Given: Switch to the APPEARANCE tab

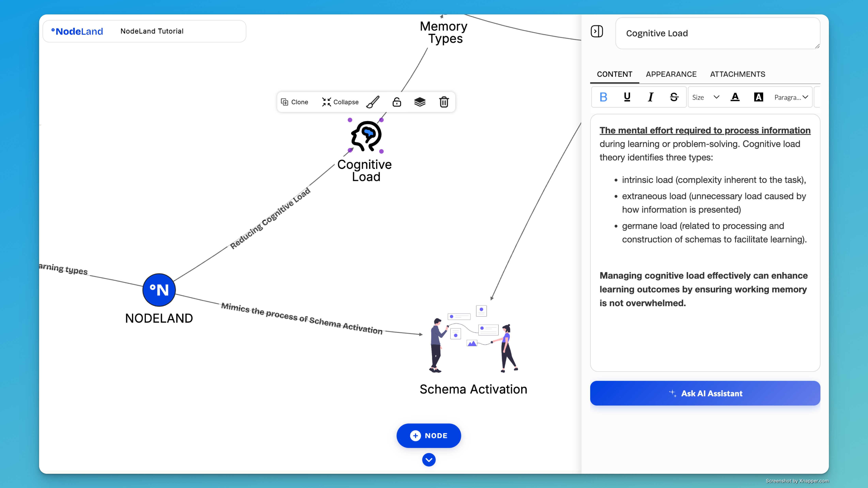Looking at the screenshot, I should (671, 74).
